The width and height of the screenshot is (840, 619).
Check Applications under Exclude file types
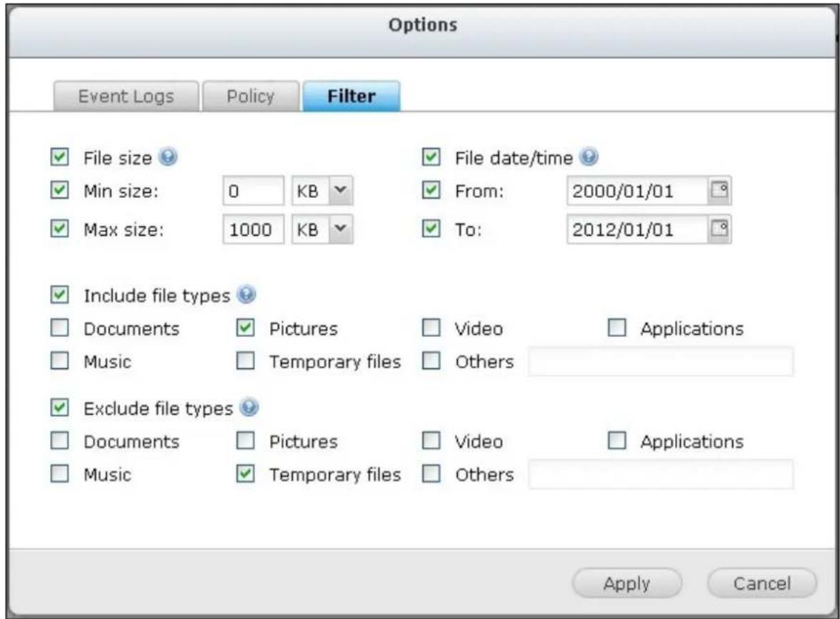tap(617, 441)
